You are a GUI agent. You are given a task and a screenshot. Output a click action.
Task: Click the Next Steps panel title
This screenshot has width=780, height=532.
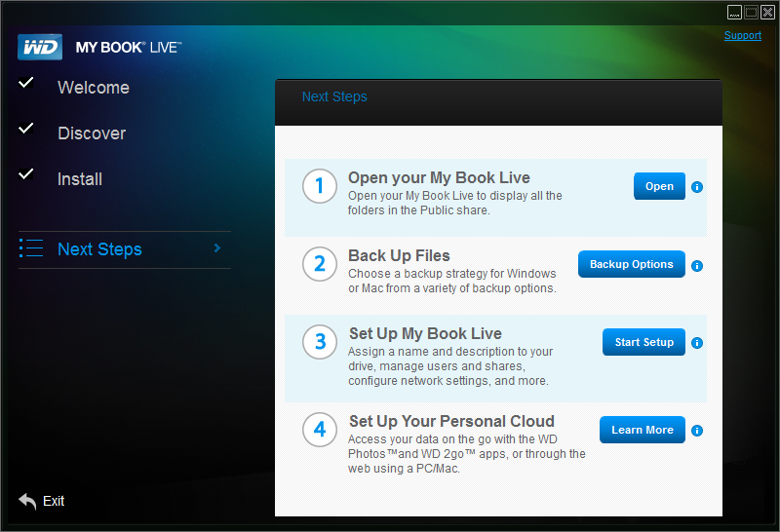[334, 96]
